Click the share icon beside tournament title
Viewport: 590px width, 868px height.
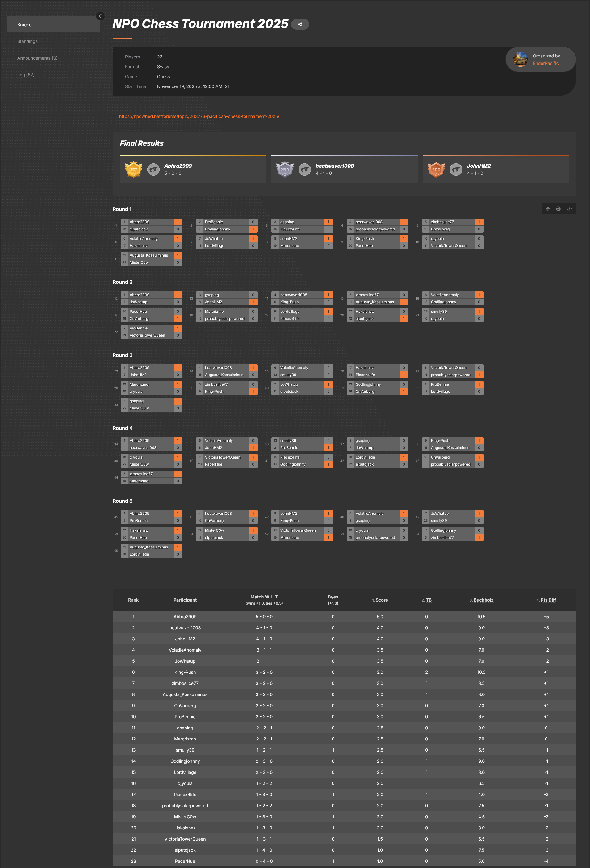click(x=300, y=25)
